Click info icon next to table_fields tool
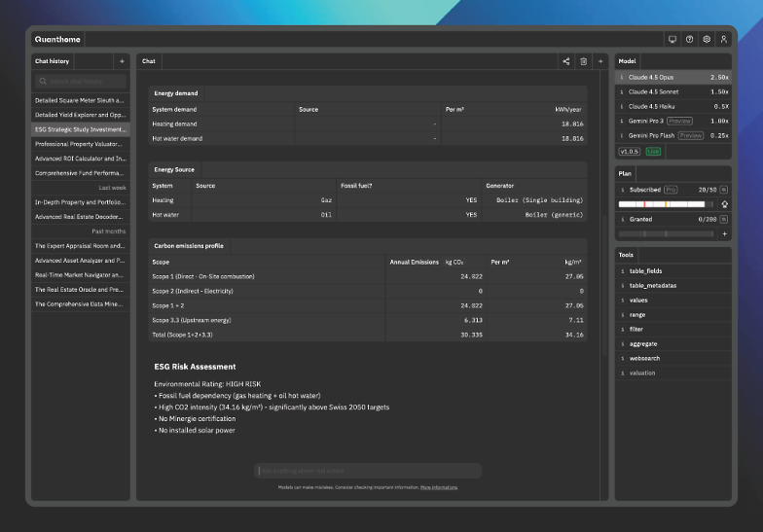Viewport: 763px width, 532px height. click(x=623, y=271)
